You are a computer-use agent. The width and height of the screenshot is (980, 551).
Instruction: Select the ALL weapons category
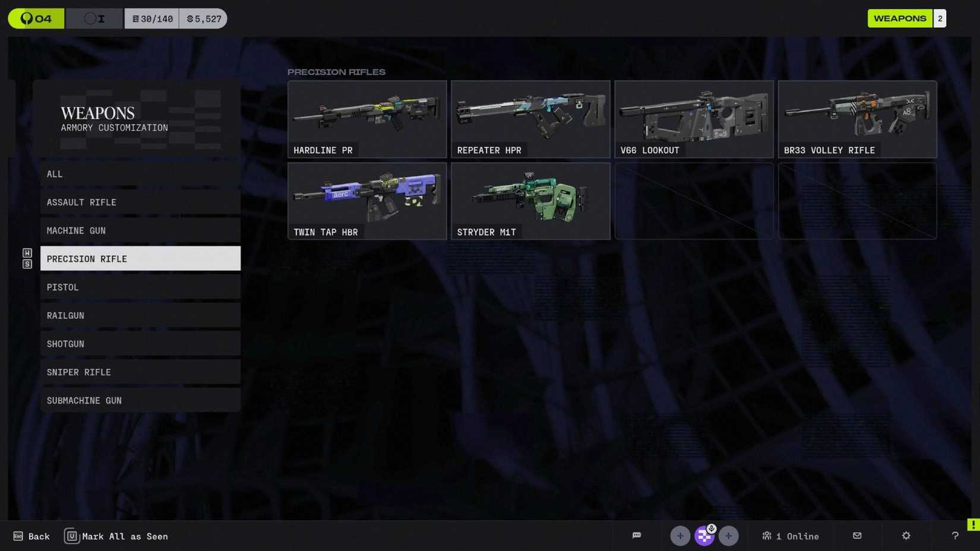coord(140,173)
